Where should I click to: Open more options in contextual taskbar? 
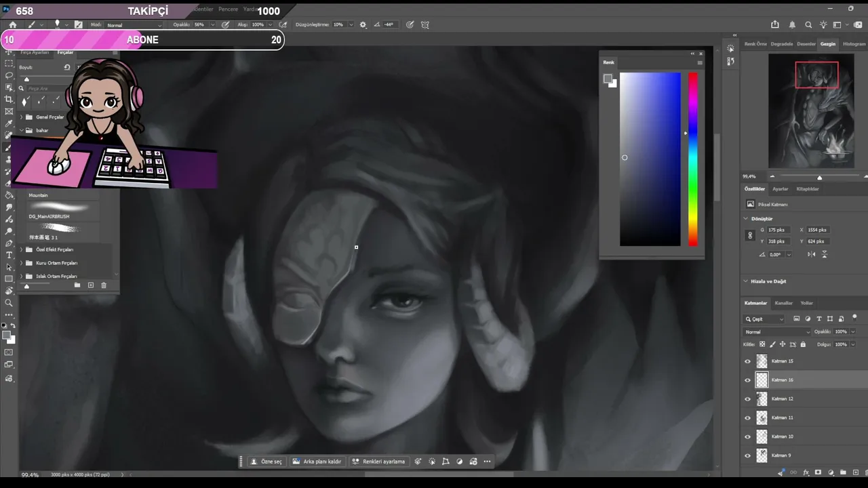tap(487, 462)
